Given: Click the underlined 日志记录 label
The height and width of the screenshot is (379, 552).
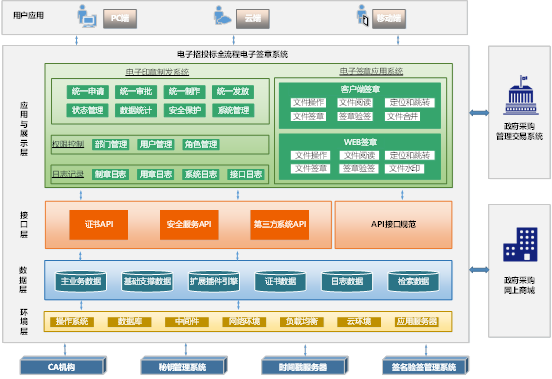Looking at the screenshot, I should tap(68, 174).
